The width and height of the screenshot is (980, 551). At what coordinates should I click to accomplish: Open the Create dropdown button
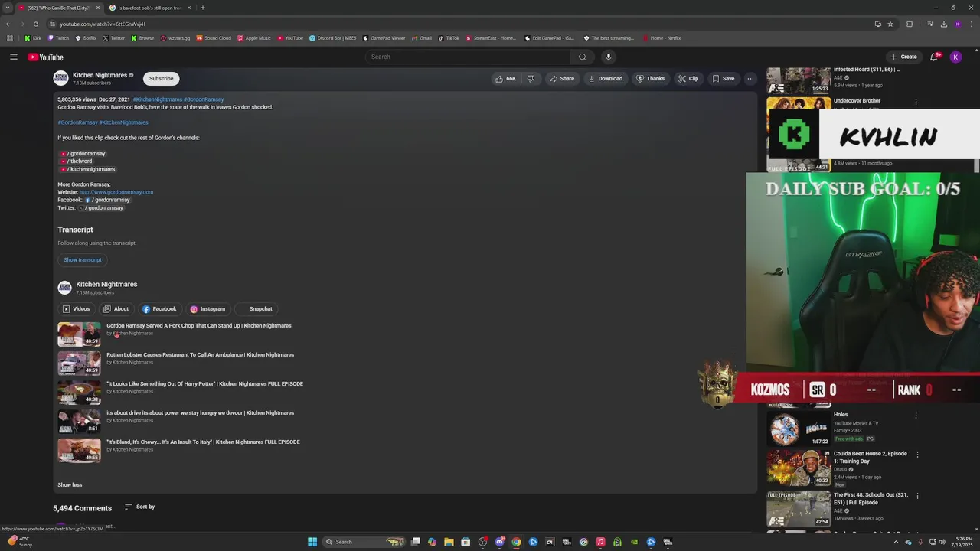903,57
